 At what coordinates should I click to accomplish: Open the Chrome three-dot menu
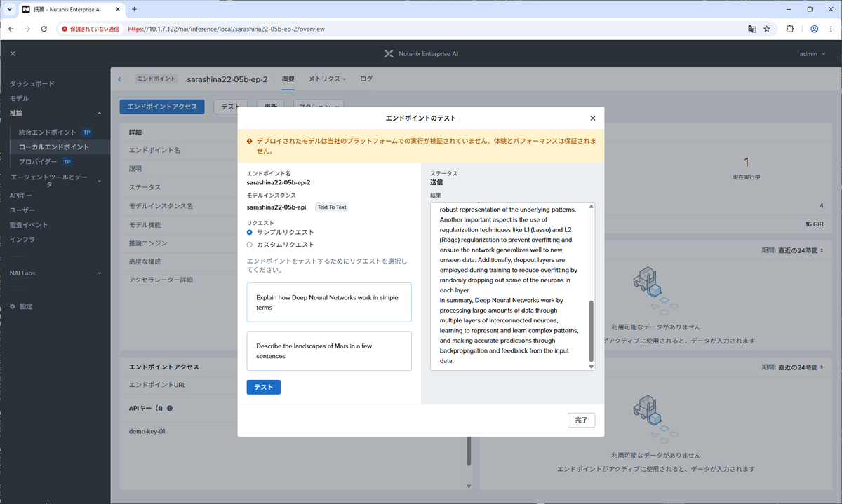831,29
